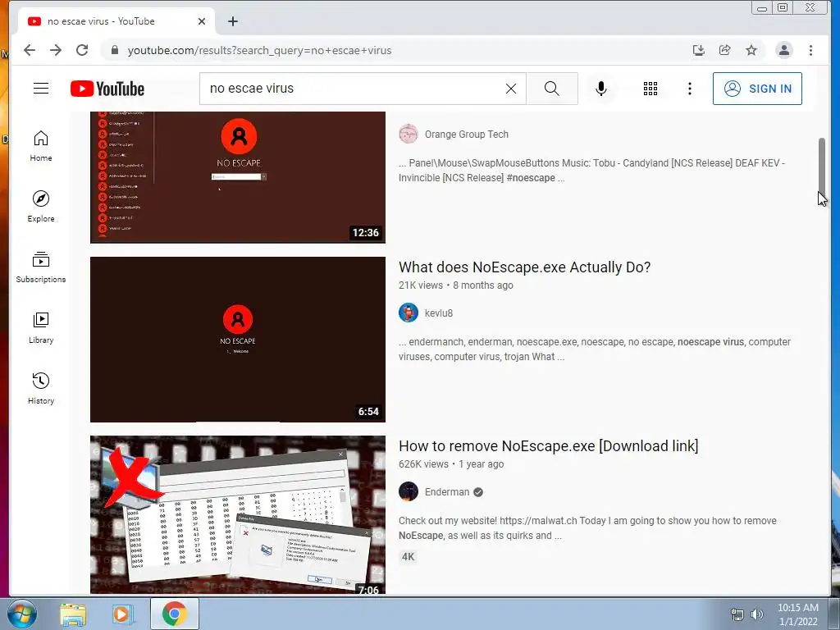Screen dimensions: 840x630
Task: Click the network tray icon
Action: (x=737, y=614)
